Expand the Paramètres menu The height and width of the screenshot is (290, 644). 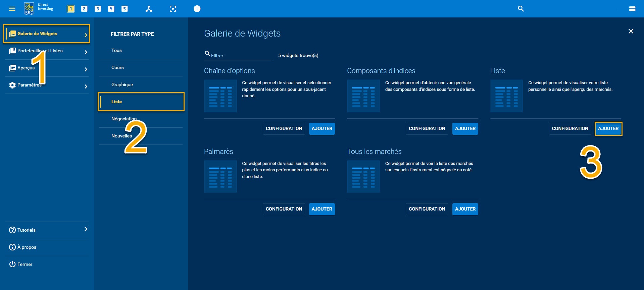[47, 85]
